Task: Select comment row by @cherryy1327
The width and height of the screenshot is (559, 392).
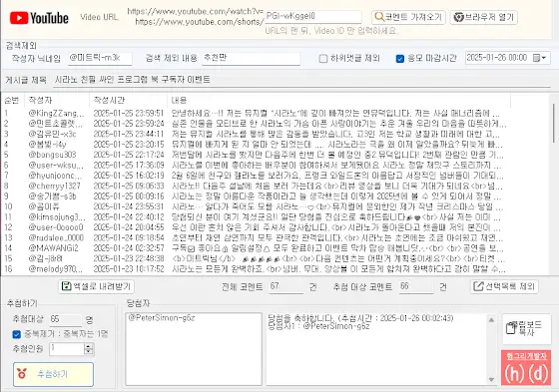Action: click(x=255, y=186)
